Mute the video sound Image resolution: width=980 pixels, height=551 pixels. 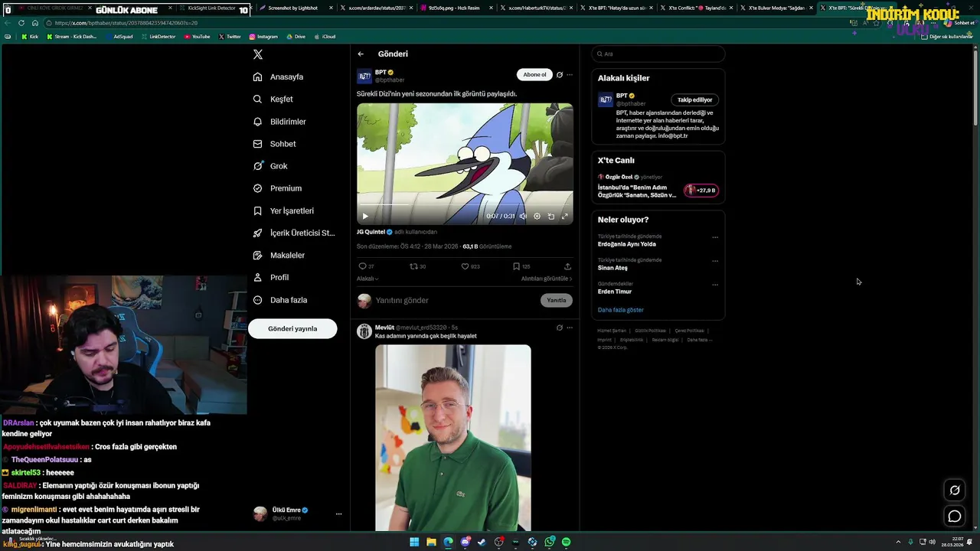click(523, 217)
